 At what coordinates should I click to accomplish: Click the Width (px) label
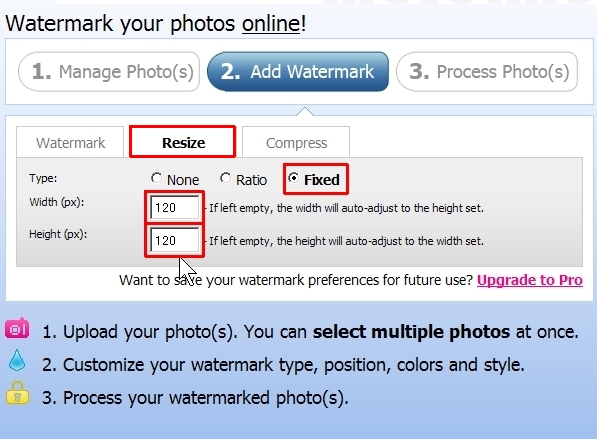[57, 202]
